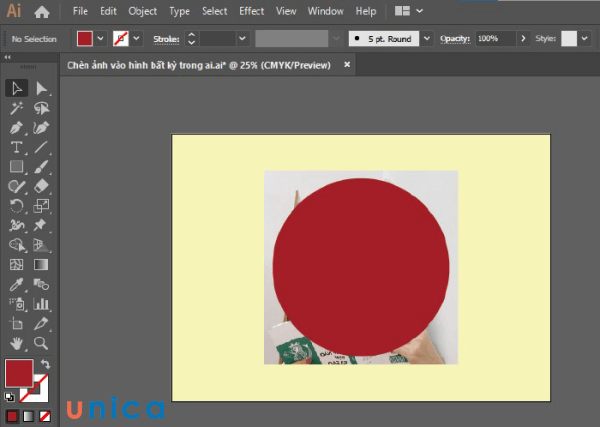Choose the Pen tool

17,128
